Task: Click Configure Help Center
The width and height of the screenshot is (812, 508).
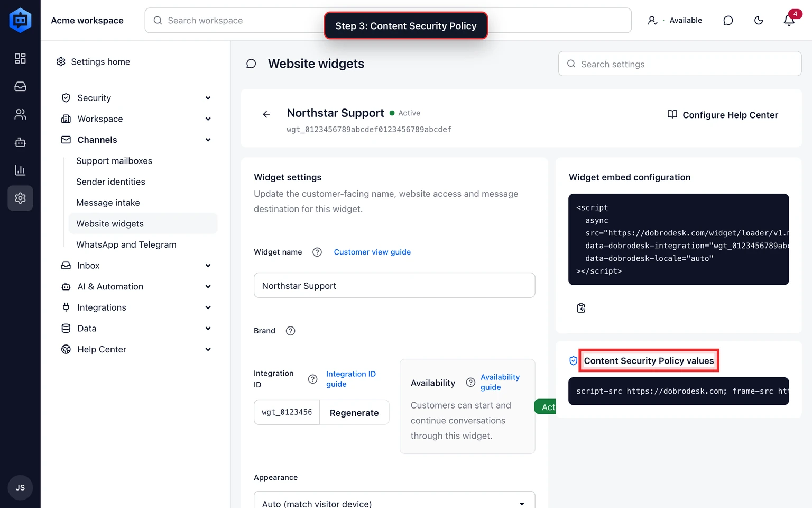Action: [x=723, y=115]
